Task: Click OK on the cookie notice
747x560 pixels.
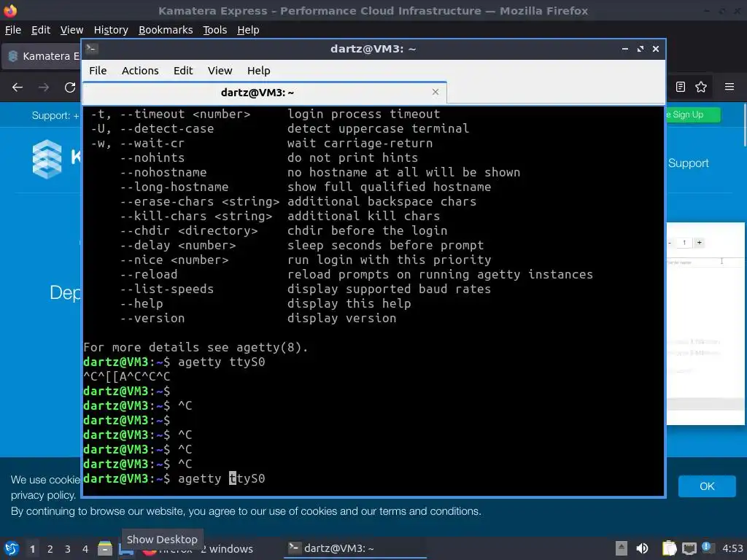Action: click(707, 486)
